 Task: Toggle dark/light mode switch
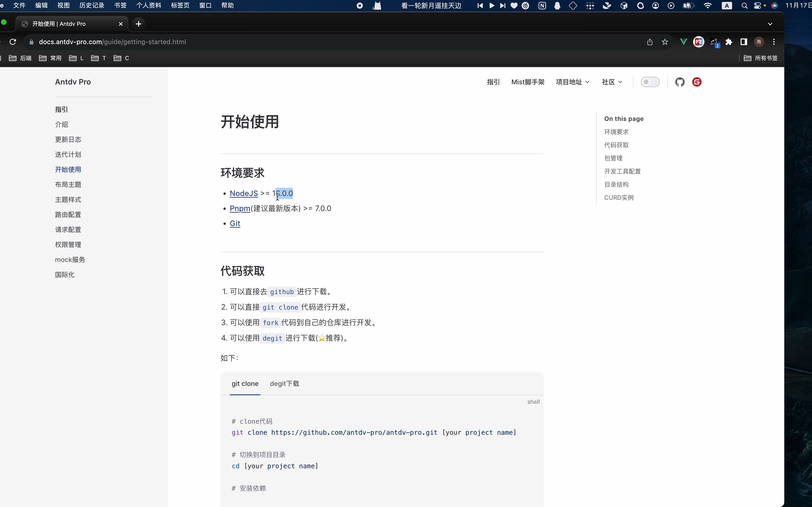pos(649,82)
